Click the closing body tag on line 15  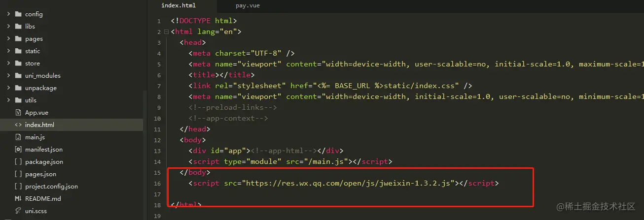click(x=195, y=173)
